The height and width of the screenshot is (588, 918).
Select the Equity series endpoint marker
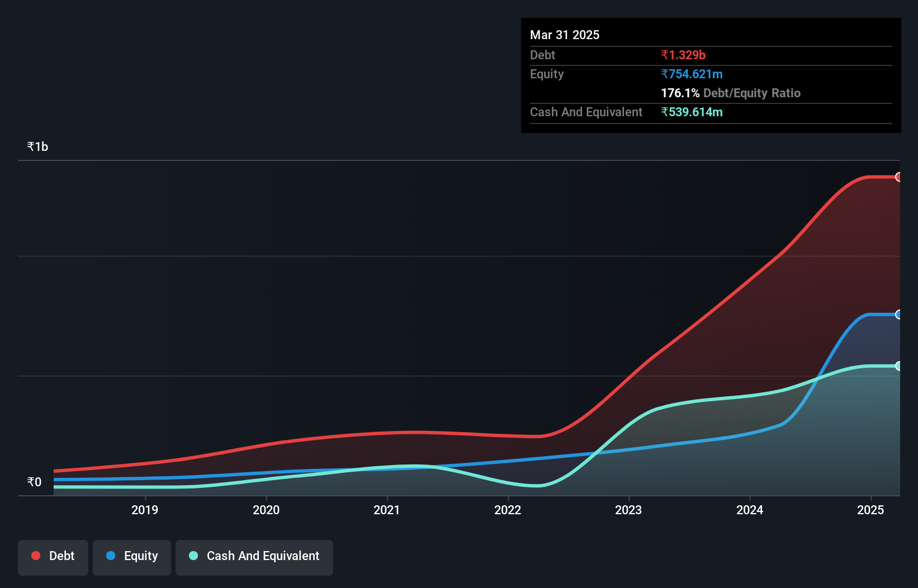[899, 315]
